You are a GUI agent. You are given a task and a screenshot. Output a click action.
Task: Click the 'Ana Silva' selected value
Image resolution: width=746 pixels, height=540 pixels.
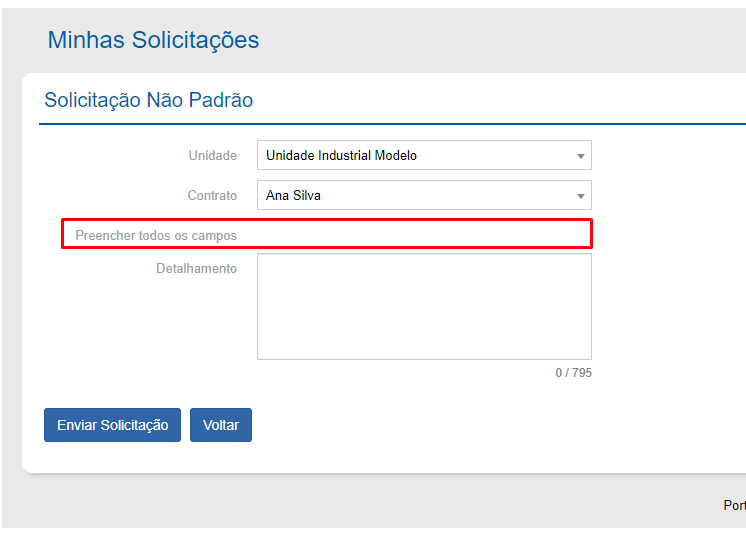(x=293, y=195)
